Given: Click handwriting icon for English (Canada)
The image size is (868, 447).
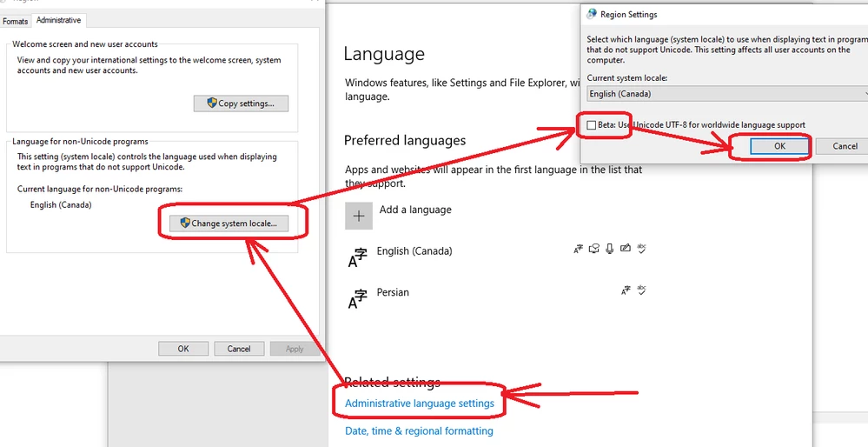Looking at the screenshot, I should pyautogui.click(x=626, y=248).
